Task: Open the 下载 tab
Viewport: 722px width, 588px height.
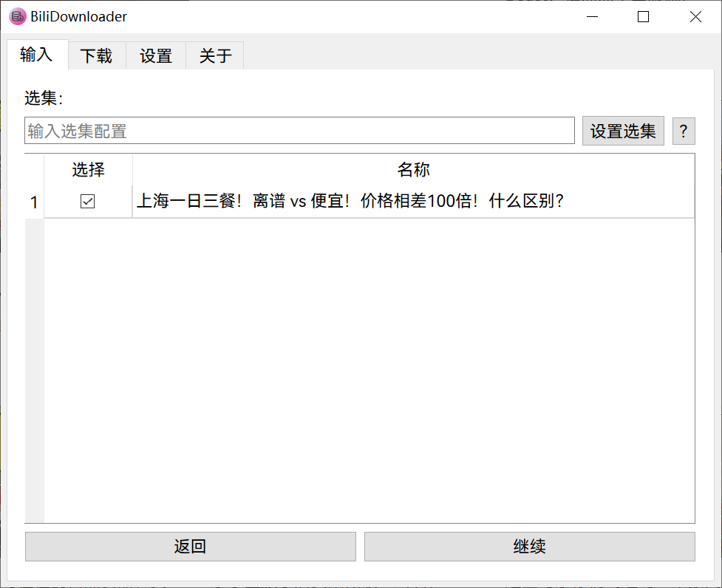Action: click(x=97, y=56)
